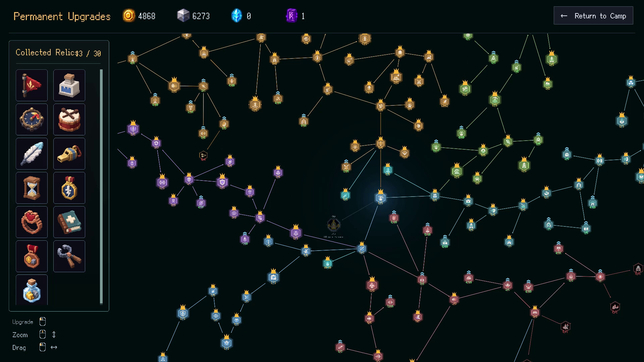Select the red banner flag relic
Screen dimensions: 644x362
[x=32, y=85]
